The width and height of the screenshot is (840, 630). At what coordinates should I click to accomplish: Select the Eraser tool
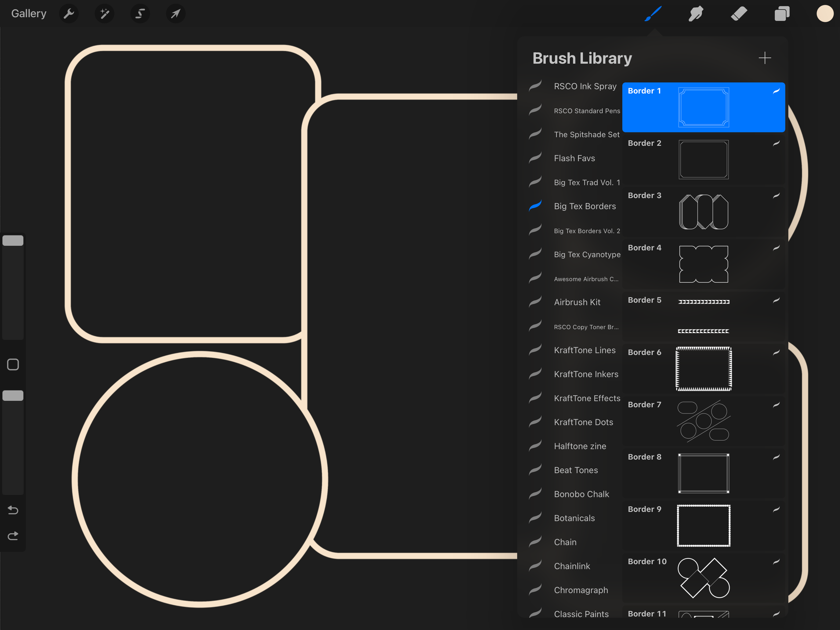click(739, 14)
